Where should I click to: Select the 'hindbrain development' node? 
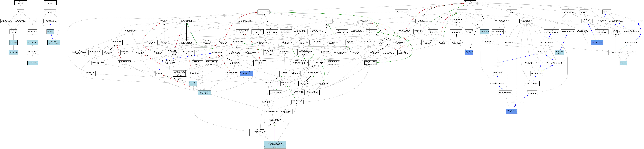[532, 83]
